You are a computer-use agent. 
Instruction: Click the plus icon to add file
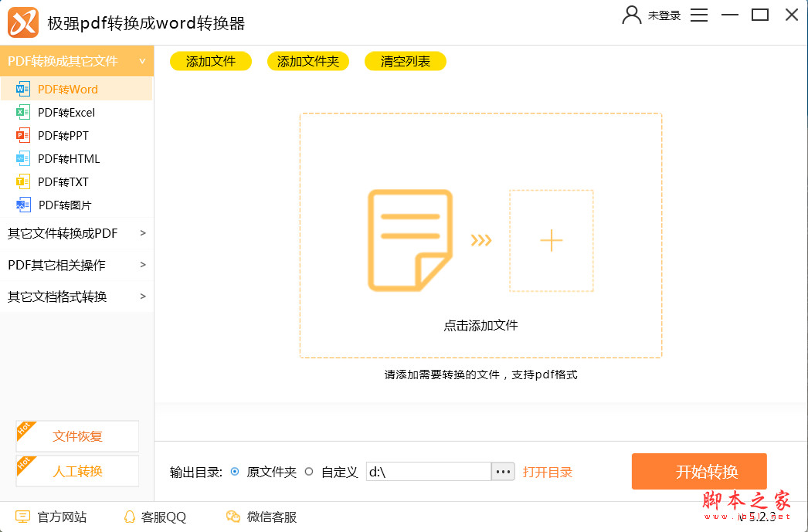click(x=551, y=241)
